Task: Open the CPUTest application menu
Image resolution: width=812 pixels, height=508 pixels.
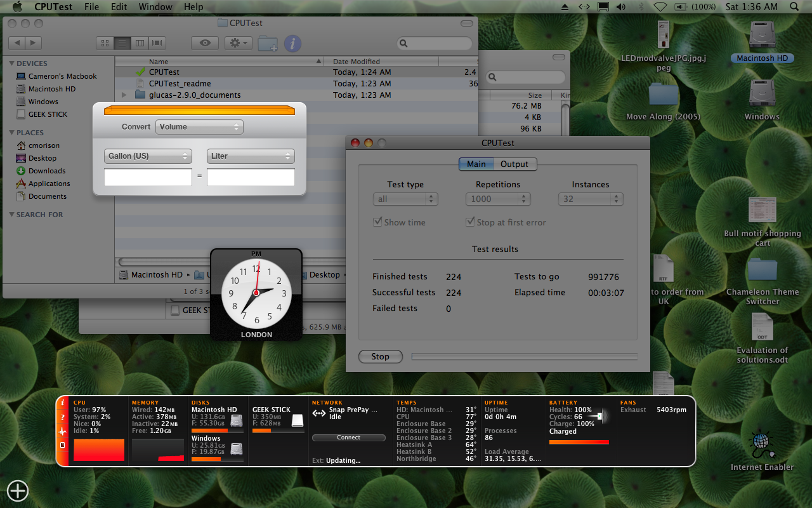Action: (x=53, y=7)
